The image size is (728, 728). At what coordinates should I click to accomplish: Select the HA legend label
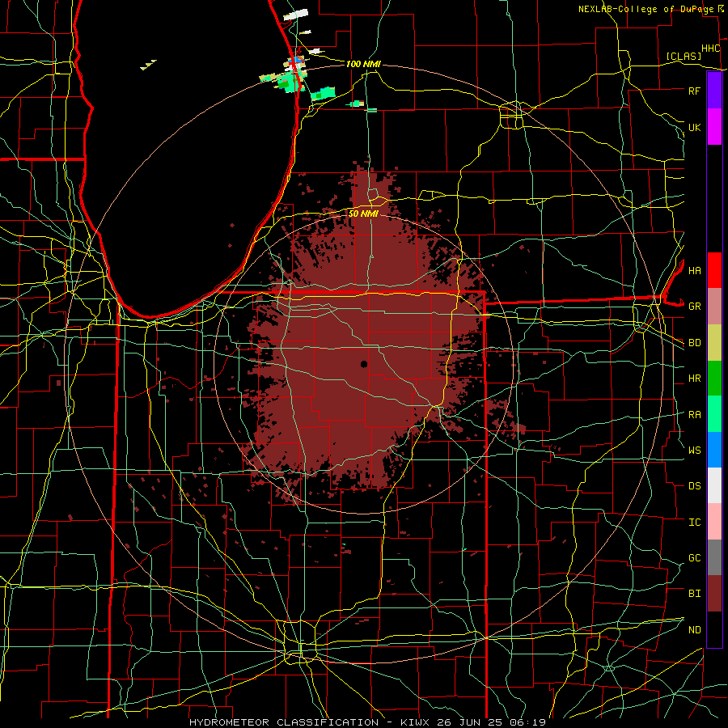(694, 270)
